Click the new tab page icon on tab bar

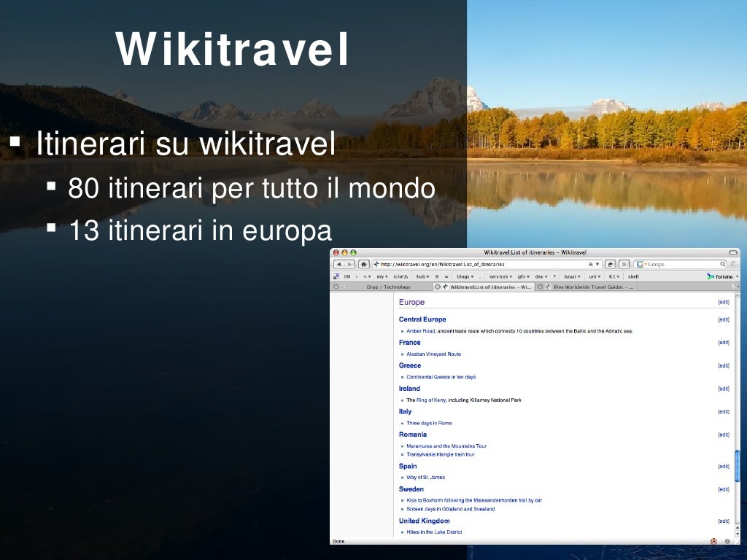(x=734, y=287)
